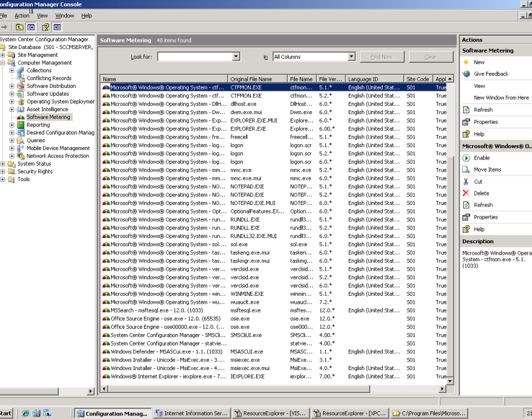Screen dimensions: 532x419
Task: Open Internet Information Services taskbar button
Action: 192,413
